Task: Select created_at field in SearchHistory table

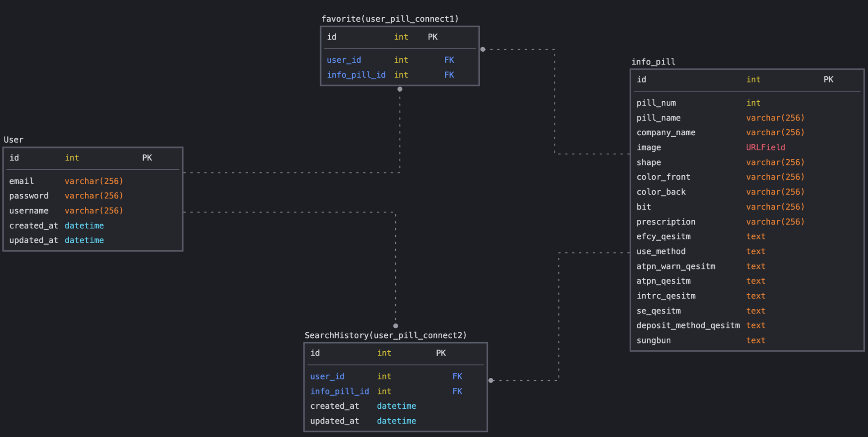Action: (x=335, y=406)
